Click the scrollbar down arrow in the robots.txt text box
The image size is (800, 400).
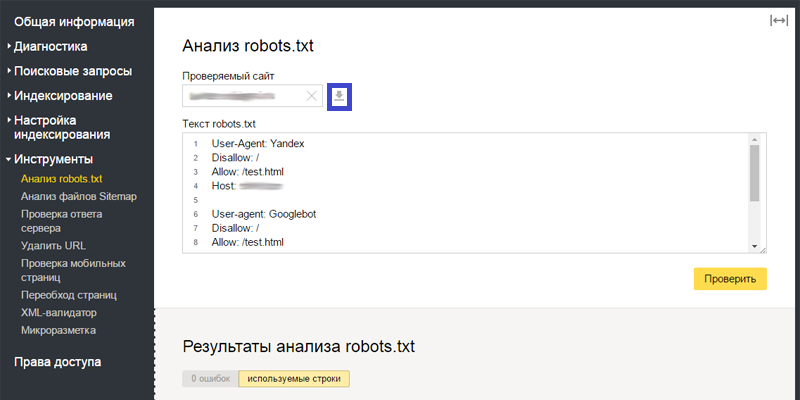pyautogui.click(x=755, y=246)
